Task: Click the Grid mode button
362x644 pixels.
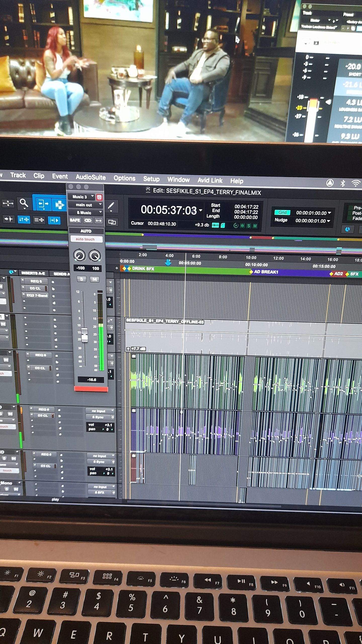Action: (282, 213)
